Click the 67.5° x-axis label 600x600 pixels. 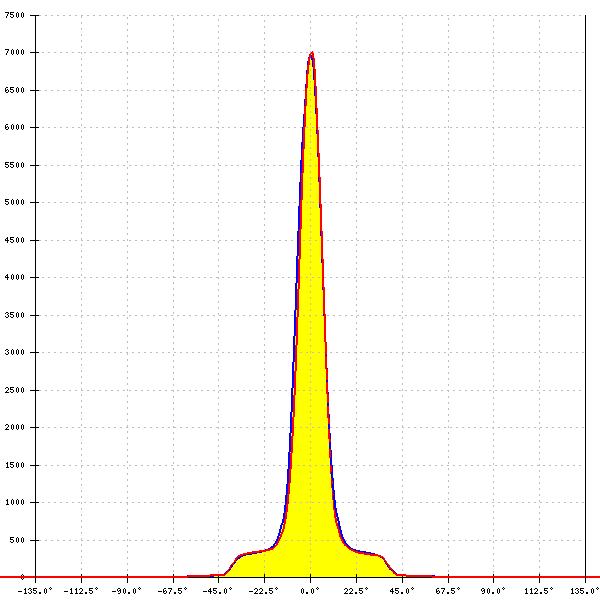(x=448, y=591)
